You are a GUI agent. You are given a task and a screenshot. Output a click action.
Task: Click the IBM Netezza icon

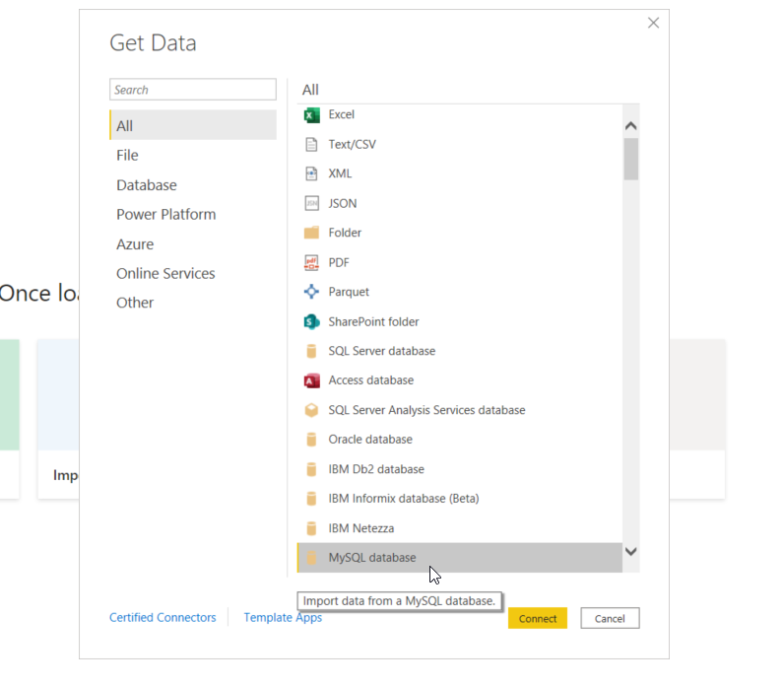311,528
